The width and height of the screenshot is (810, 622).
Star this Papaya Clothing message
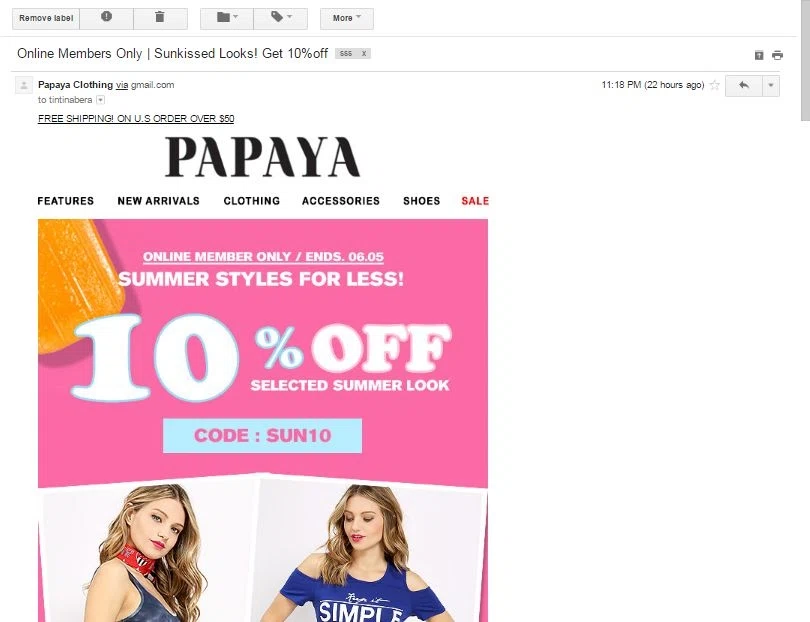pos(714,85)
